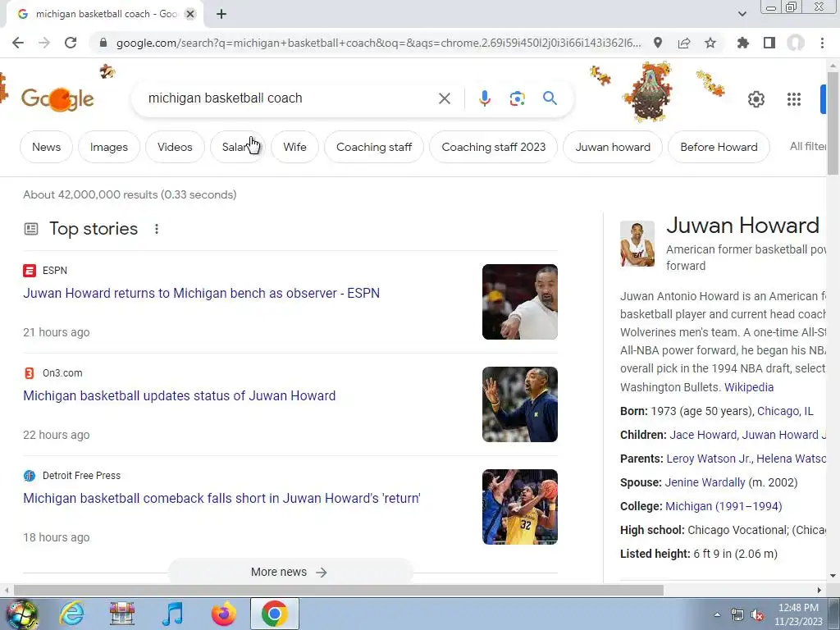Bookmark this page with the star
Viewport: 840px width, 630px height.
(x=710, y=43)
